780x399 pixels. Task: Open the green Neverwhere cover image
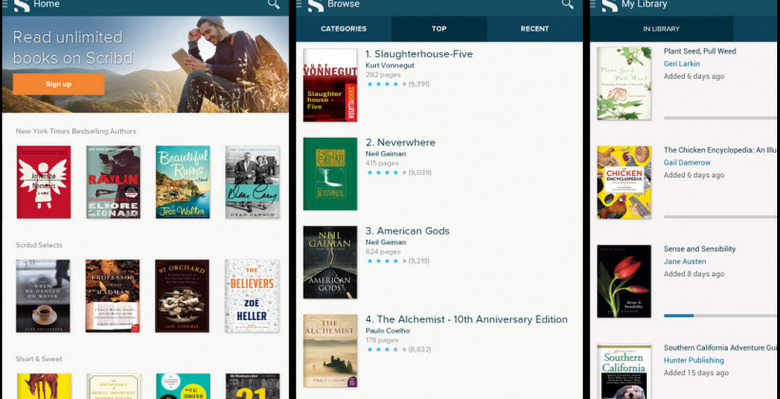coord(330,174)
